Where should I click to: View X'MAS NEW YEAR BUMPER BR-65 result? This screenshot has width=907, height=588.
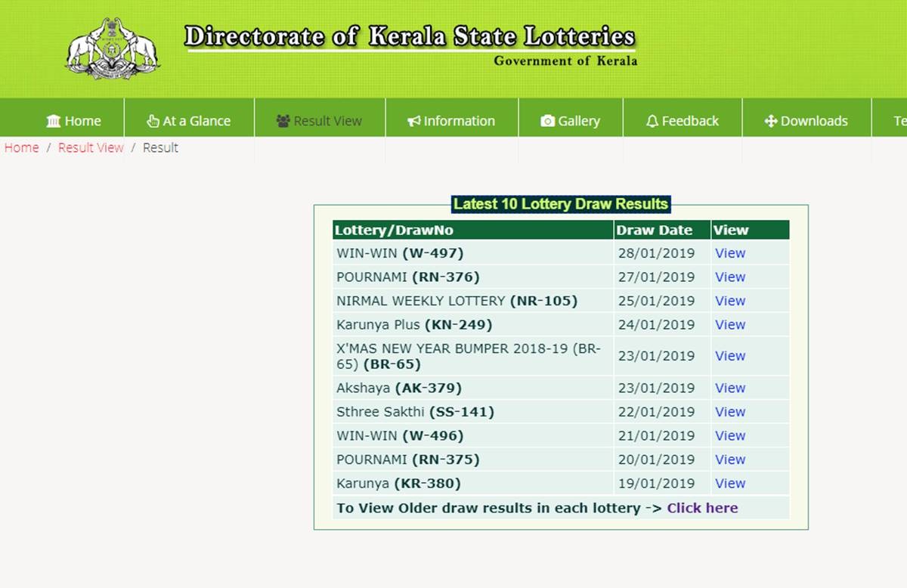[730, 356]
